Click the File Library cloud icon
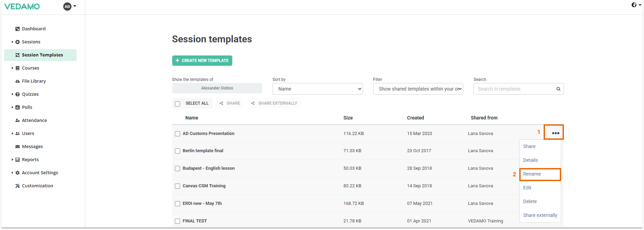644x230 pixels. click(18, 81)
